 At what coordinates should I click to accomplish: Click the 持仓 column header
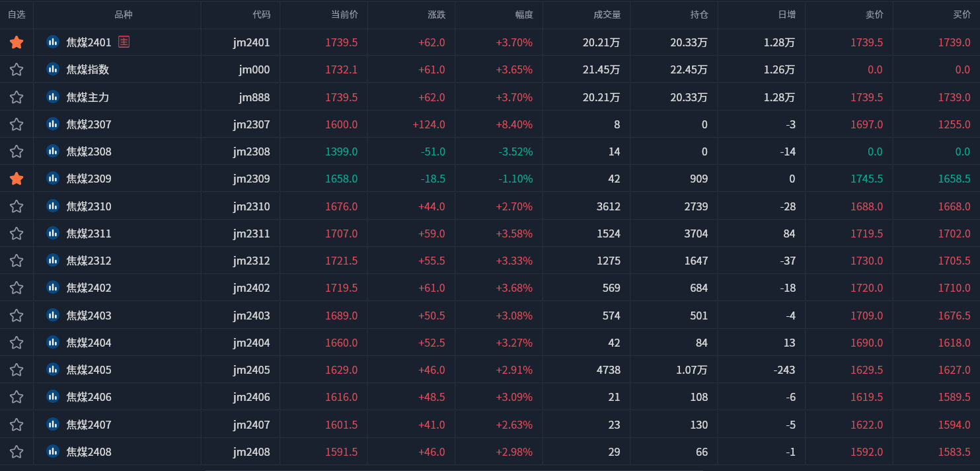tap(698, 15)
